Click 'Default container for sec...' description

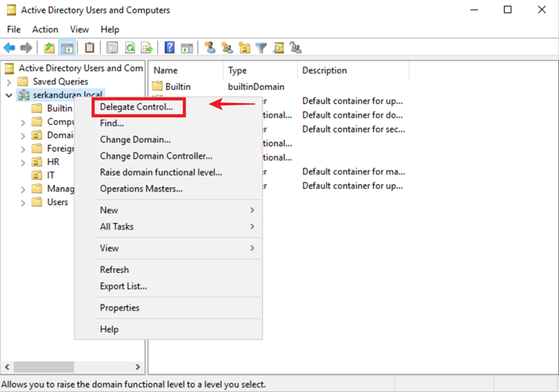click(x=354, y=129)
